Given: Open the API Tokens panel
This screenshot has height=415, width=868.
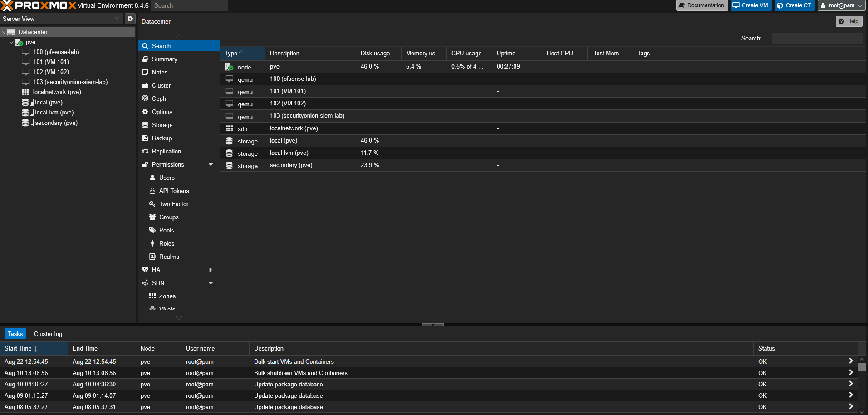Looking at the screenshot, I should point(174,191).
